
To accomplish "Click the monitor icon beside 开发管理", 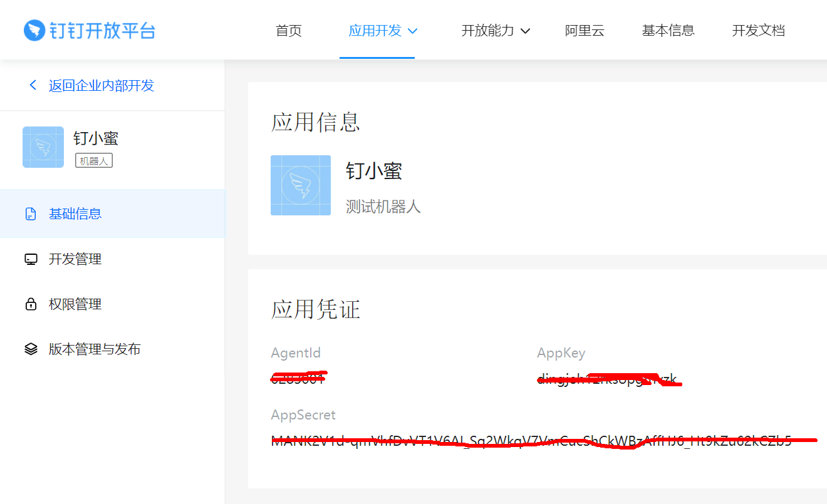I will click(x=31, y=259).
